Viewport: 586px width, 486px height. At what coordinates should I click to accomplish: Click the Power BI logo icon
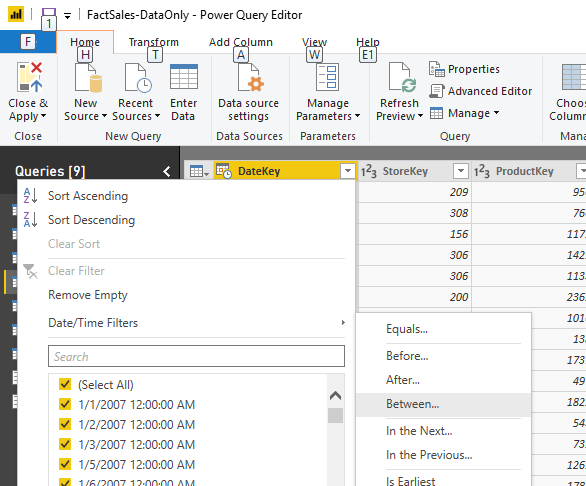tap(16, 15)
